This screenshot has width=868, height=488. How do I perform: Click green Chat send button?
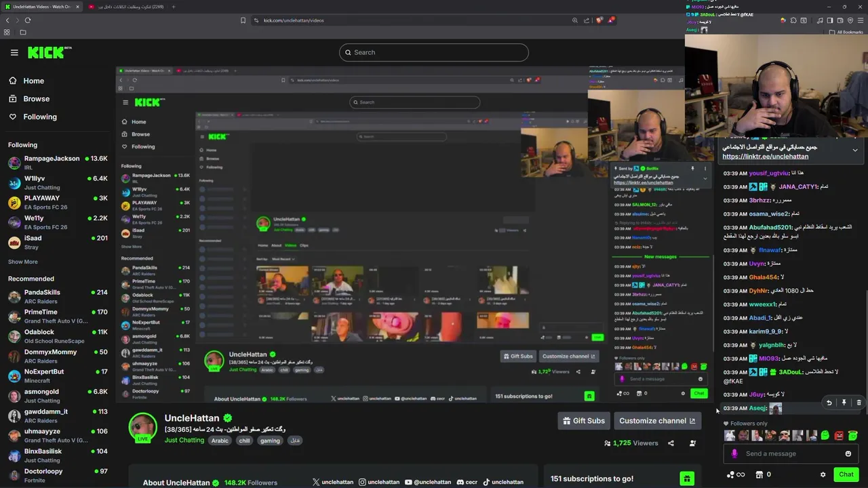point(846,475)
